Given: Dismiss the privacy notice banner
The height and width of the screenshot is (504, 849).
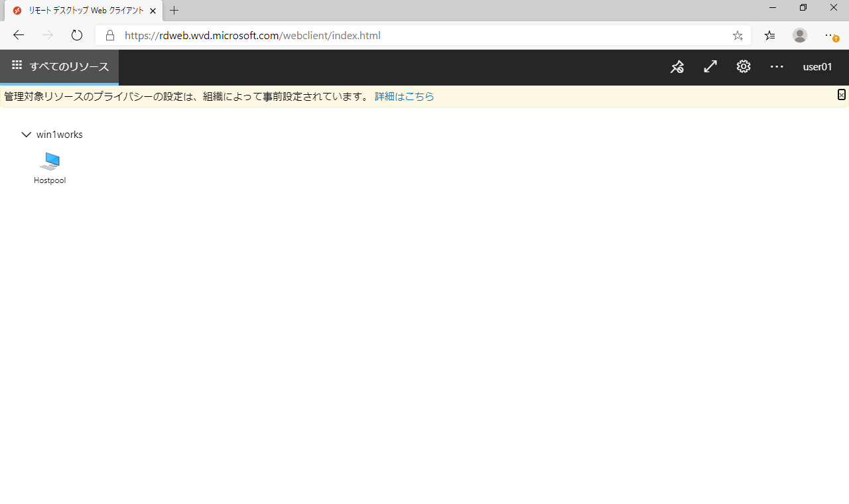Looking at the screenshot, I should (841, 95).
